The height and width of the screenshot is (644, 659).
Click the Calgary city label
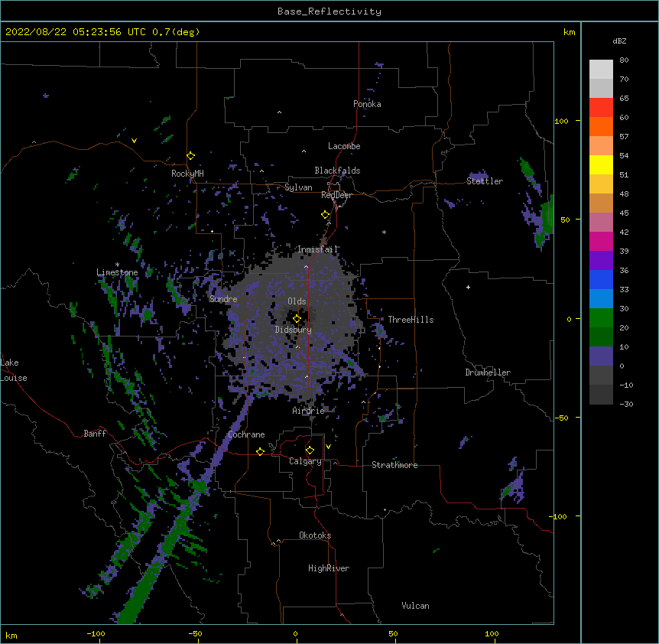pyautogui.click(x=305, y=461)
